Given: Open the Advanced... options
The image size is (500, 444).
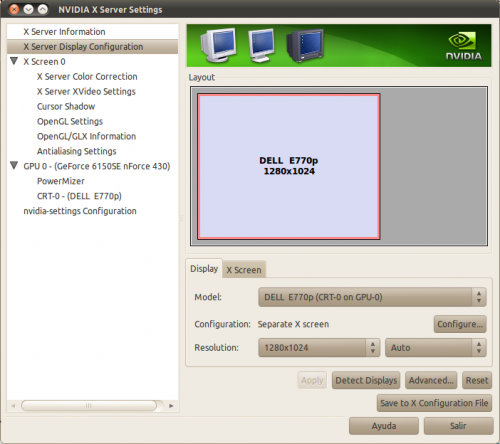Looking at the screenshot, I should click(x=431, y=380).
